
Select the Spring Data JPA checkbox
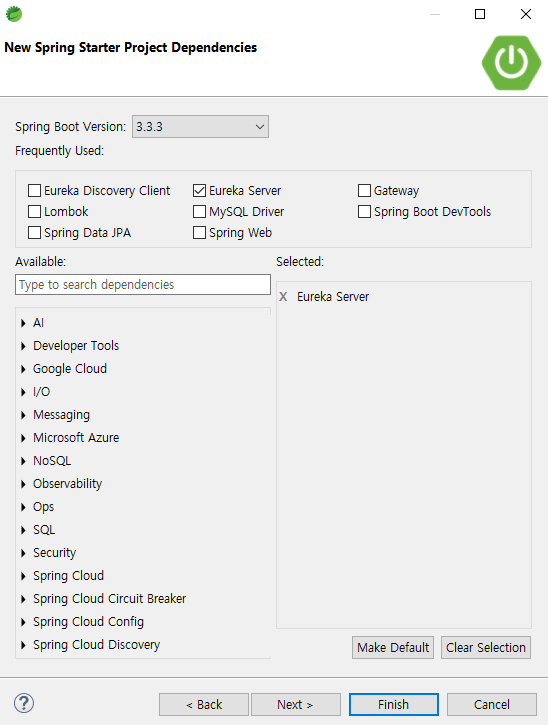coord(34,232)
